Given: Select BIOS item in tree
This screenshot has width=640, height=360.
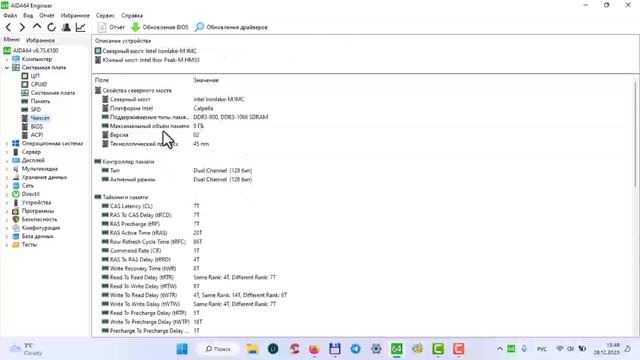Looking at the screenshot, I should [37, 127].
